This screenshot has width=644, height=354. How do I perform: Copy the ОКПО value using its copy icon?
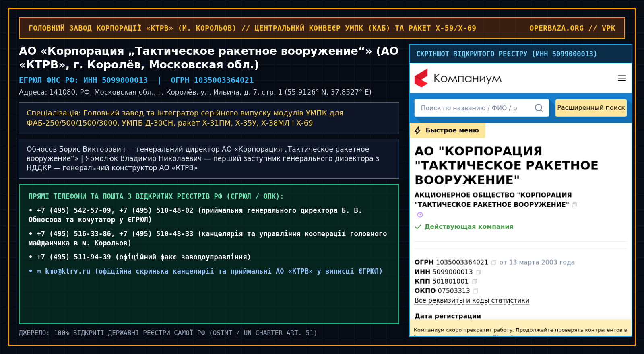(x=475, y=291)
